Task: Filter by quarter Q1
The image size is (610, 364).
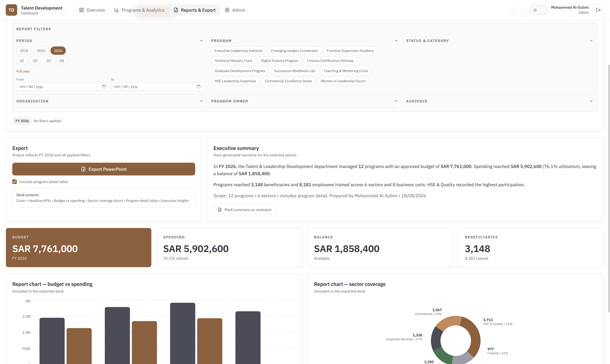Action: point(22,61)
